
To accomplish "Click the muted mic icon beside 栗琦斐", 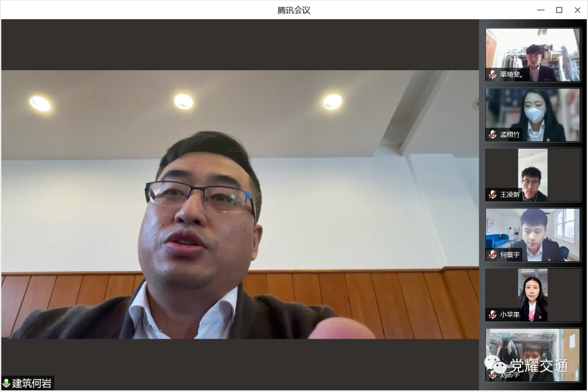I will pyautogui.click(x=493, y=75).
